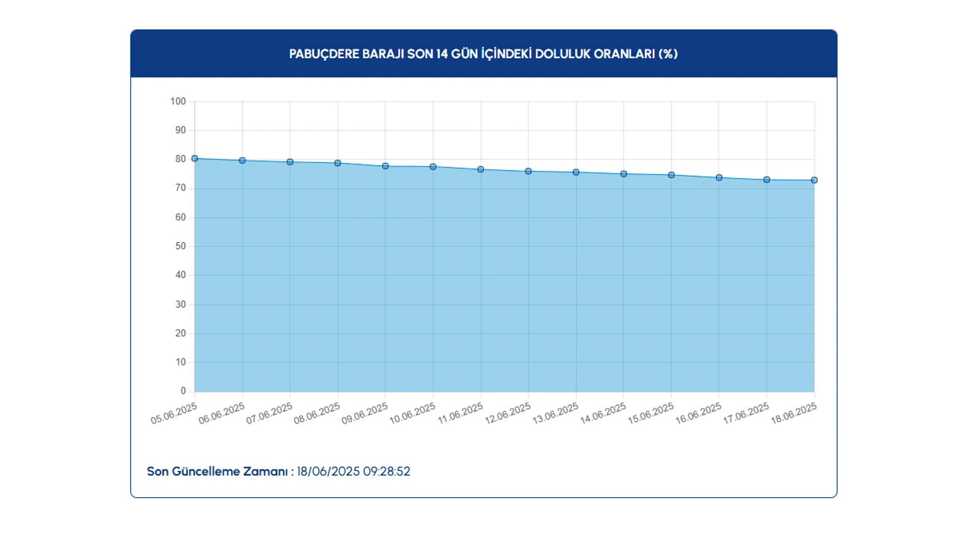Click the 50 label on the y-axis
The image size is (980, 551).
tap(180, 246)
